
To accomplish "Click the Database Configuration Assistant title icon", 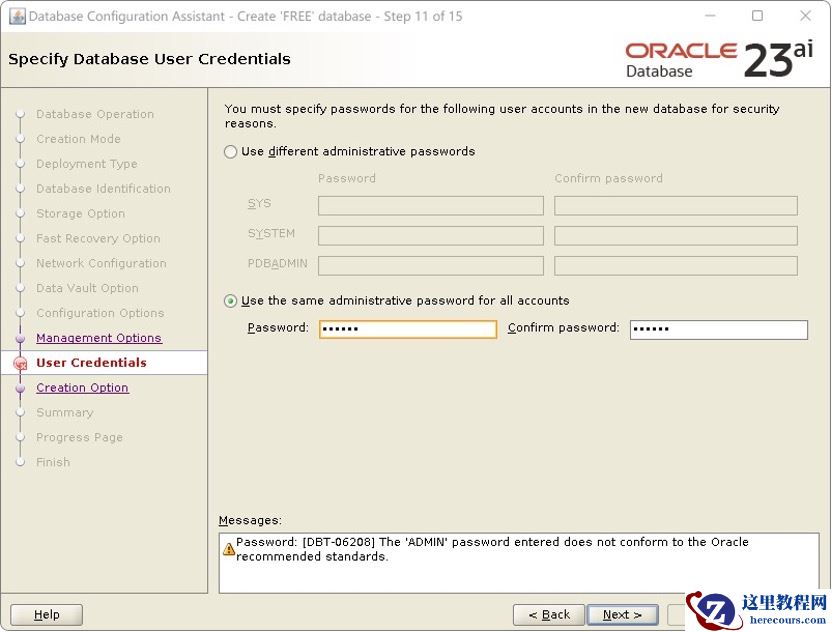I will tap(17, 16).
